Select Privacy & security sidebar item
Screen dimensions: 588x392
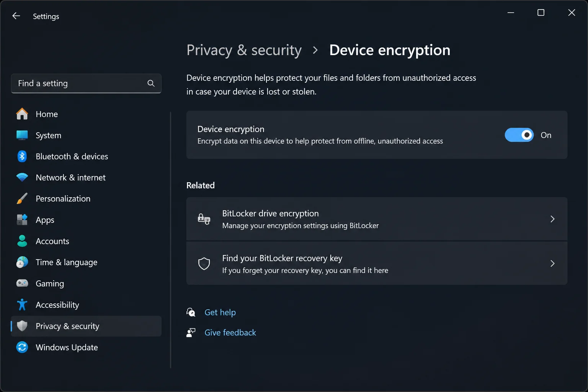point(86,326)
